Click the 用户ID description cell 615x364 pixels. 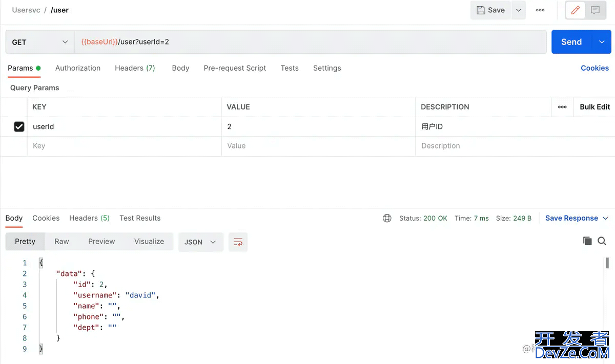[515, 126]
